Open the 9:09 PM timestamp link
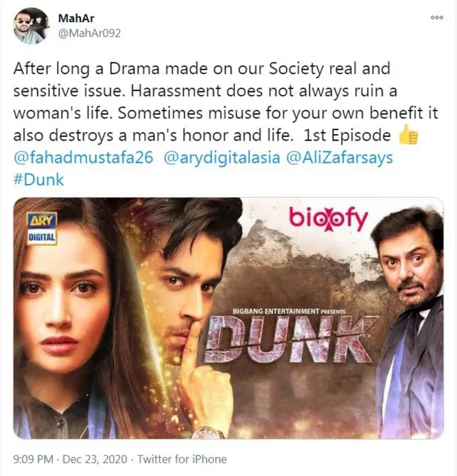 tap(33, 459)
